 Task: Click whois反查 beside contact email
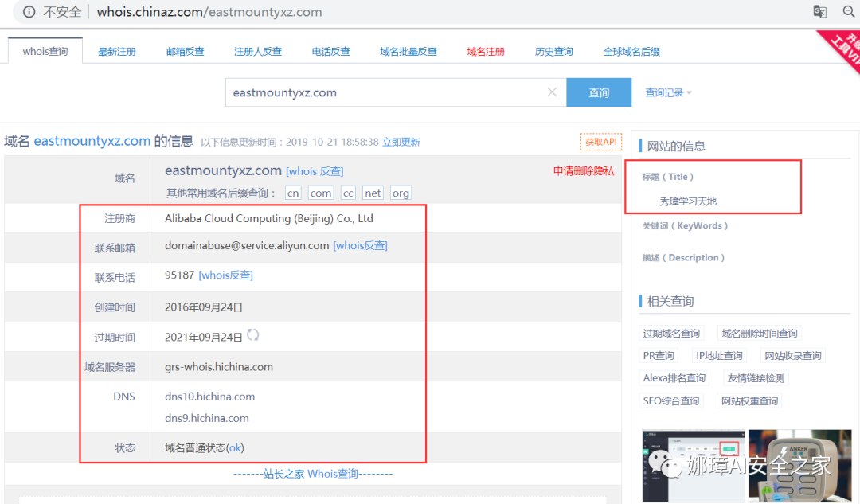[361, 246]
